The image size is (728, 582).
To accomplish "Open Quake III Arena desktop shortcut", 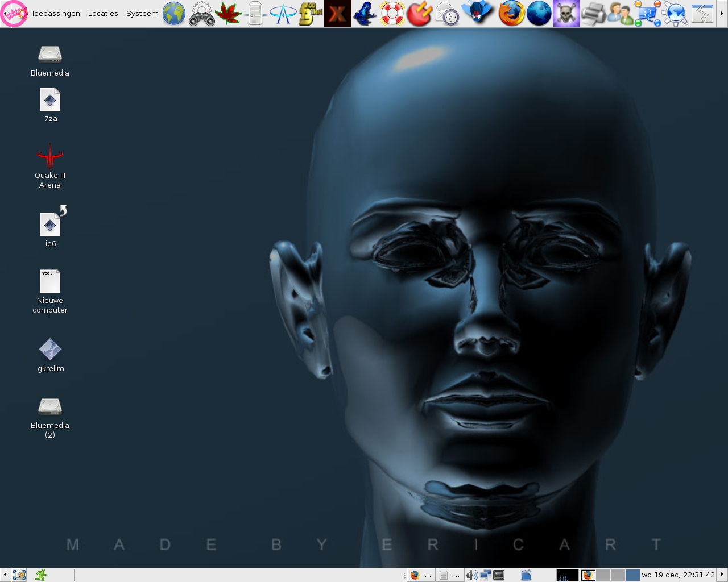I will (50, 157).
